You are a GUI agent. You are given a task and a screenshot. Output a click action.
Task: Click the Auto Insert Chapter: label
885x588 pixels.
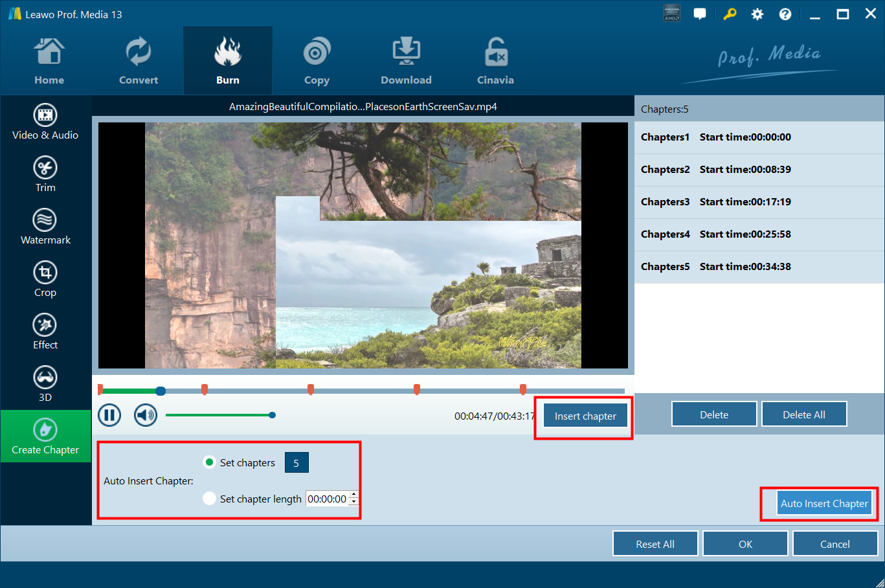tap(148, 481)
